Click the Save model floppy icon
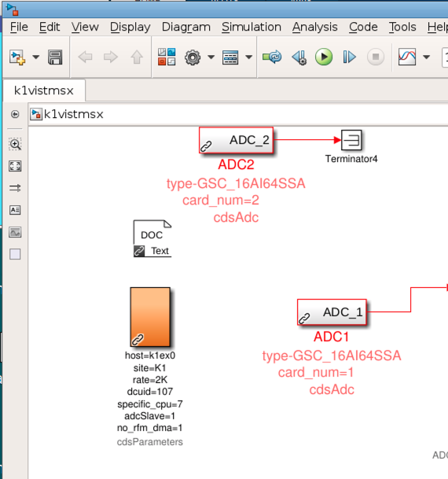The width and height of the screenshot is (448, 479). click(x=55, y=57)
